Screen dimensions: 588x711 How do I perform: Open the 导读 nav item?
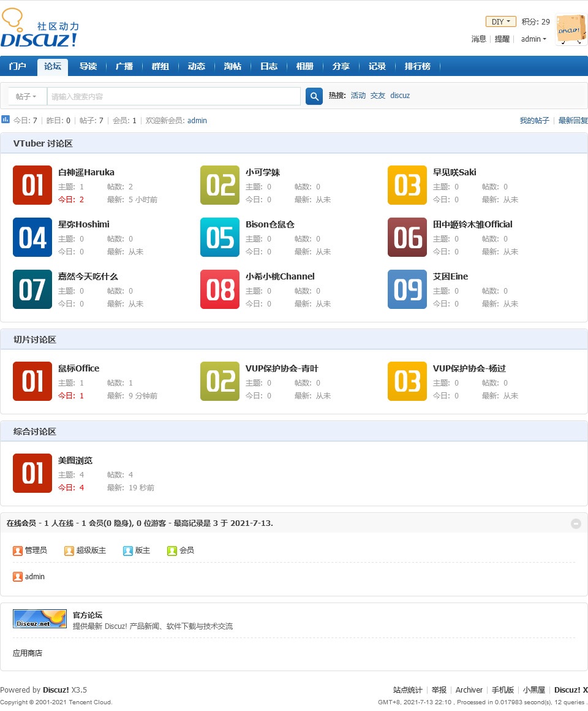(88, 66)
